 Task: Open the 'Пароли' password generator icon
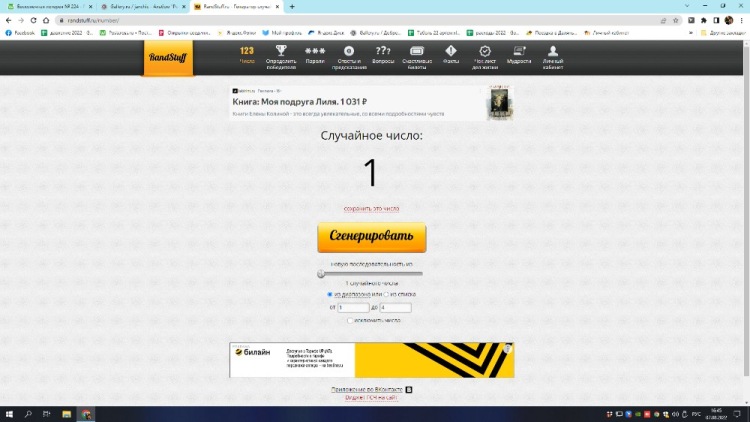[x=315, y=51]
